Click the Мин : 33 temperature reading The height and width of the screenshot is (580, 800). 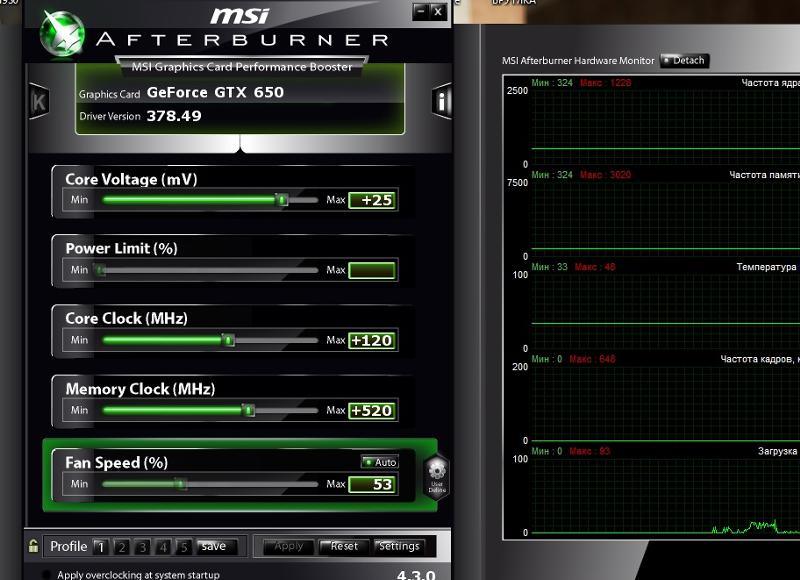(549, 267)
